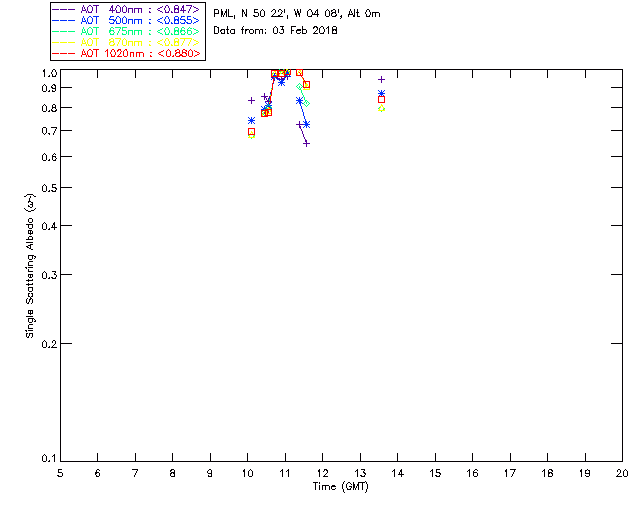Click the '11' x-axis tick label
Image resolution: width=640 pixels, height=512 pixels.
tap(285, 473)
